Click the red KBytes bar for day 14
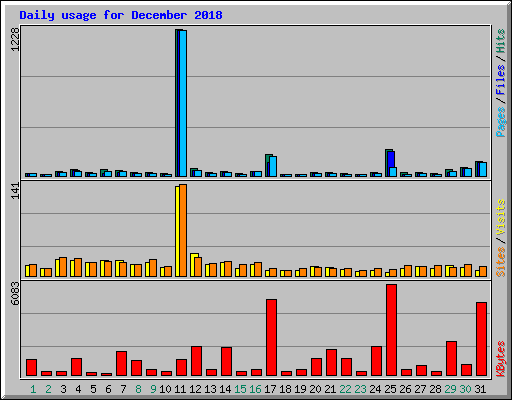Image resolution: width=512 pixels, height=400 pixels. click(227, 361)
